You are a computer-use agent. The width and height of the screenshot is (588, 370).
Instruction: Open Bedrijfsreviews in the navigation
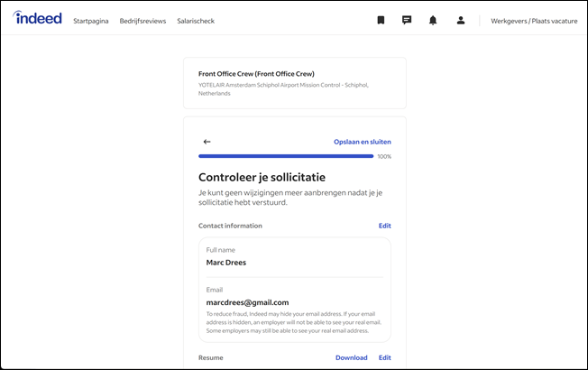pos(142,21)
